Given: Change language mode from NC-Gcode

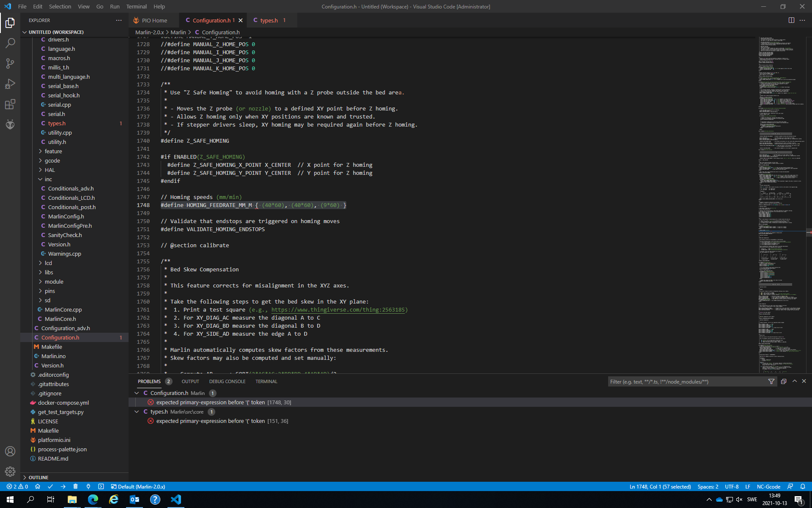Looking at the screenshot, I should tap(768, 486).
